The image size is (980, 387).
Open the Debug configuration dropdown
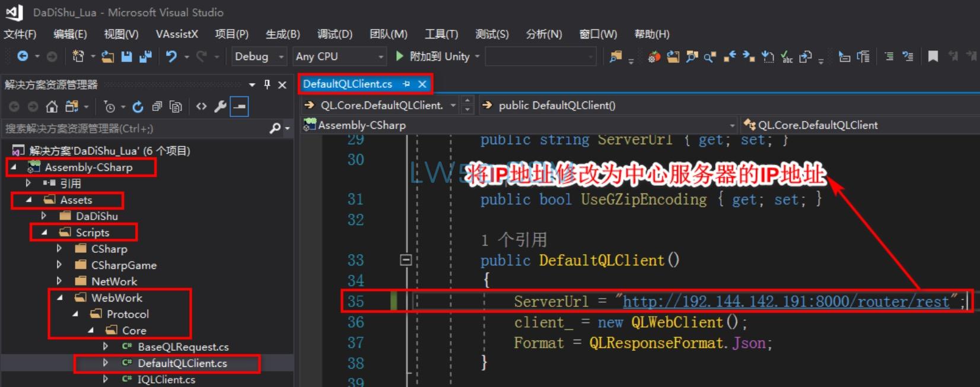click(259, 56)
